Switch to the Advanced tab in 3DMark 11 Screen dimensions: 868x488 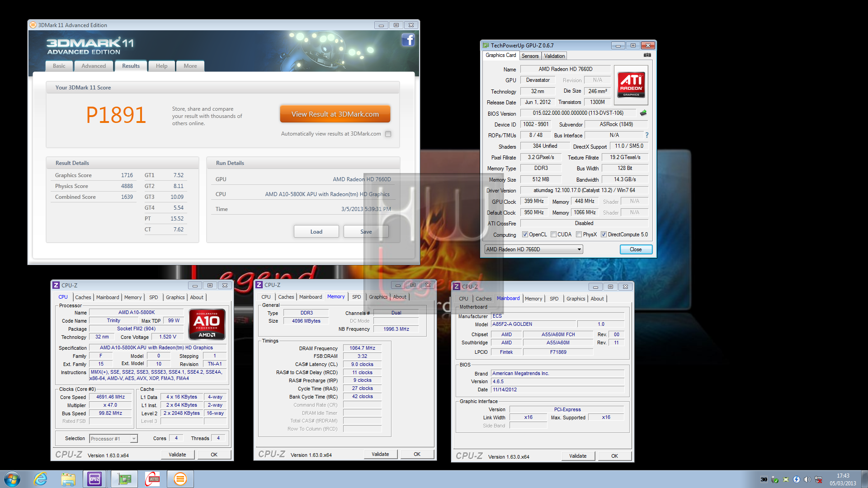[94, 66]
